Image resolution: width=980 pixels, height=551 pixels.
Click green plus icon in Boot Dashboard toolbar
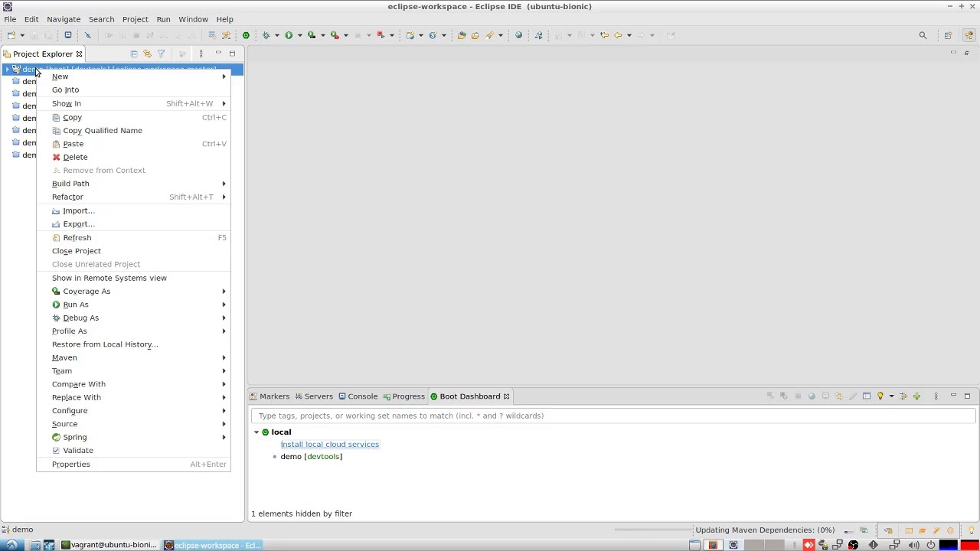pos(916,396)
